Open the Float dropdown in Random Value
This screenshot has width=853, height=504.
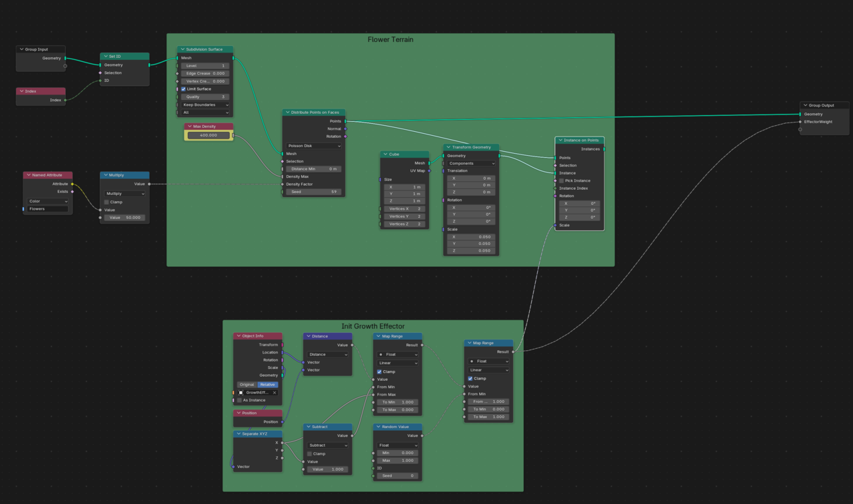398,445
